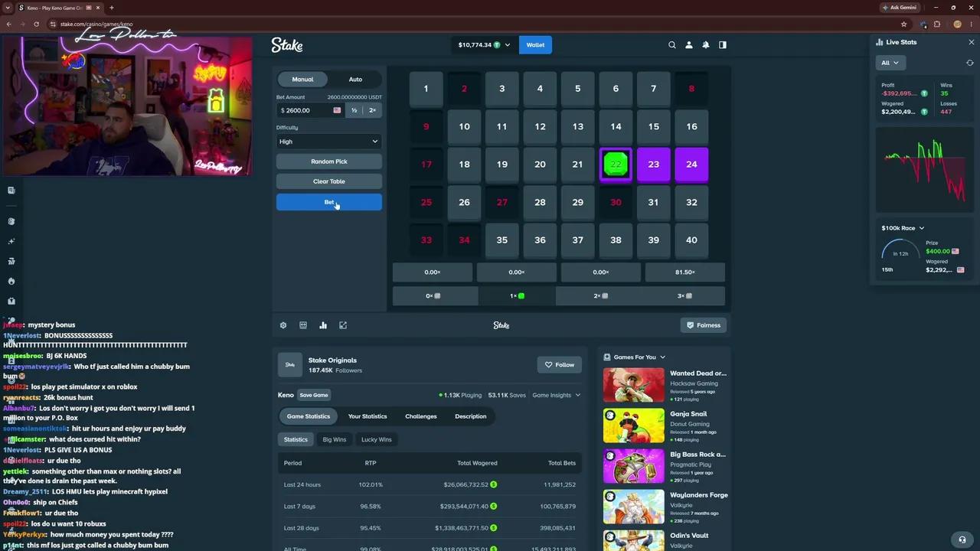Screen dimensions: 980x551
Task: Open the hotkeys keyboard icon under the game
Action: (x=303, y=325)
